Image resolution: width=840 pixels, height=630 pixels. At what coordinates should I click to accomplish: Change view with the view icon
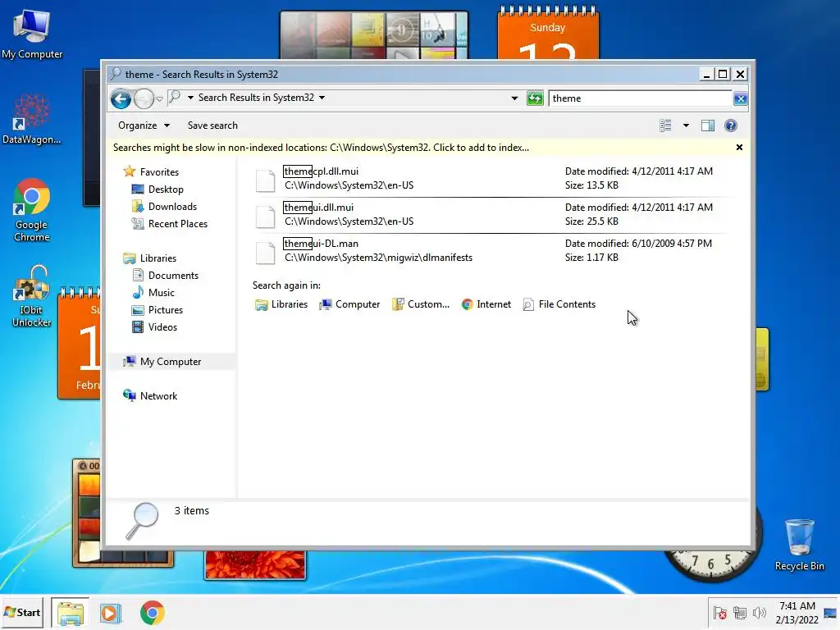coord(665,126)
